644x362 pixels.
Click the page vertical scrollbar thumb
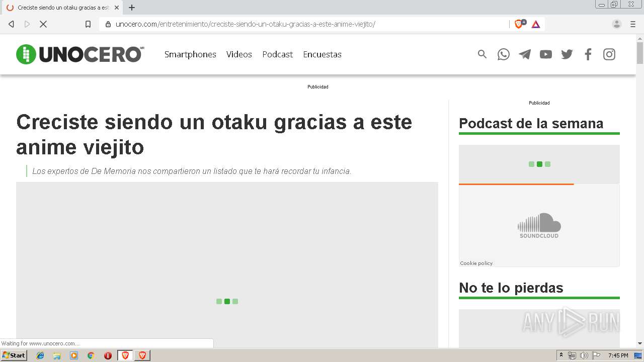pos(640,53)
